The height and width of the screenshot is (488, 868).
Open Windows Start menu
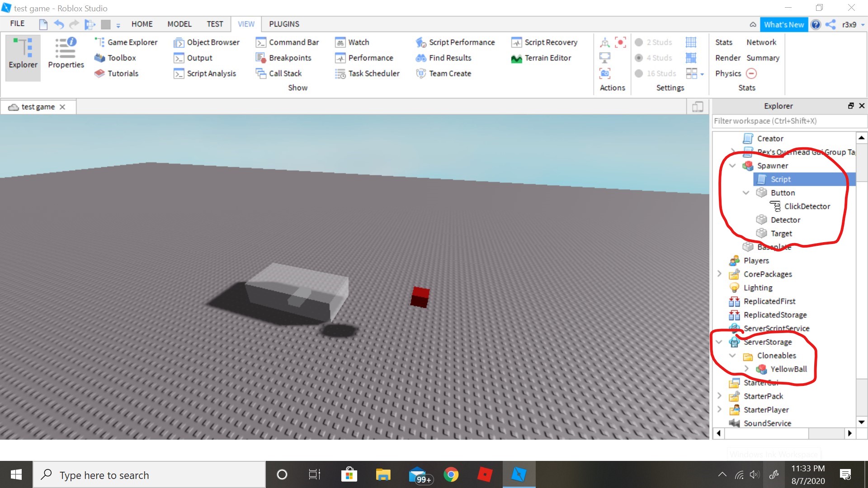point(16,475)
